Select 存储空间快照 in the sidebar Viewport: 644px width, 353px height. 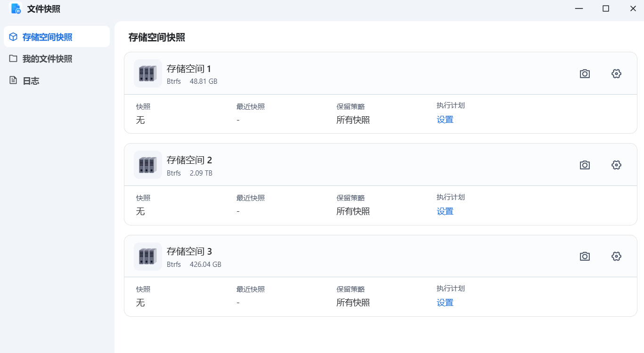[x=47, y=37]
